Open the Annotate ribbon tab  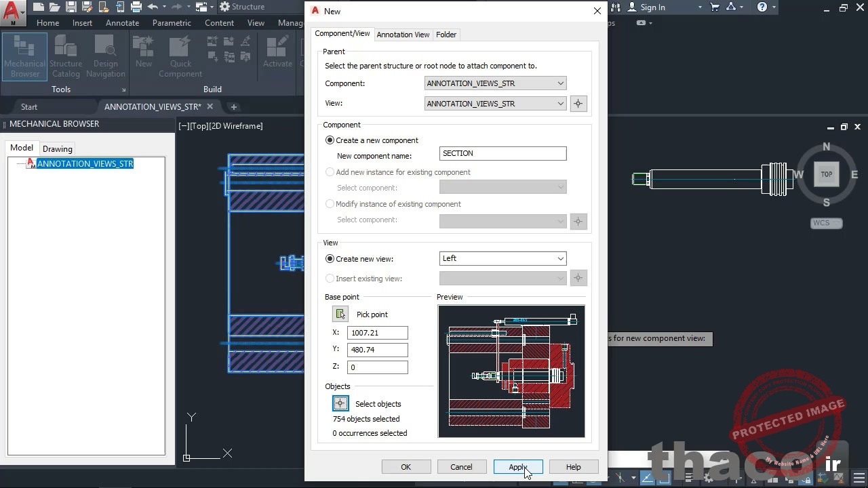point(122,22)
